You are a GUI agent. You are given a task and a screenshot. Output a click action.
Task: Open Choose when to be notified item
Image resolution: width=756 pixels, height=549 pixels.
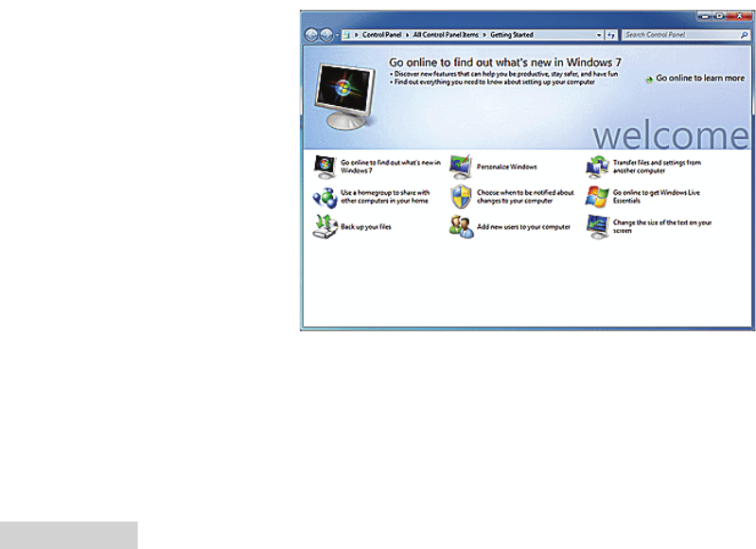[x=525, y=196]
